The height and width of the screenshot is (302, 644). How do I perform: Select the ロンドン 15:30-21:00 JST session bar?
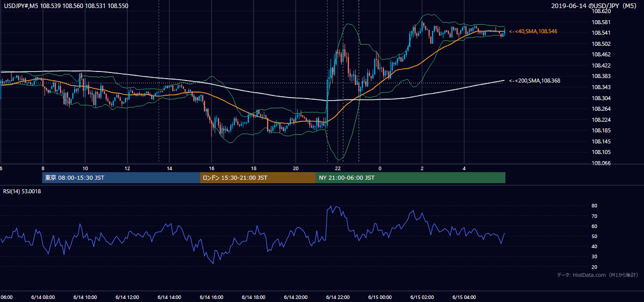point(258,178)
